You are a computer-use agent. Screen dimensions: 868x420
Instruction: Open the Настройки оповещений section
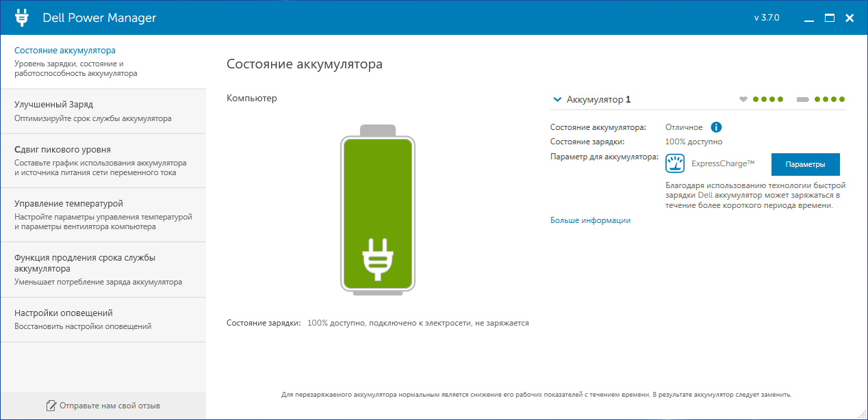(103, 319)
